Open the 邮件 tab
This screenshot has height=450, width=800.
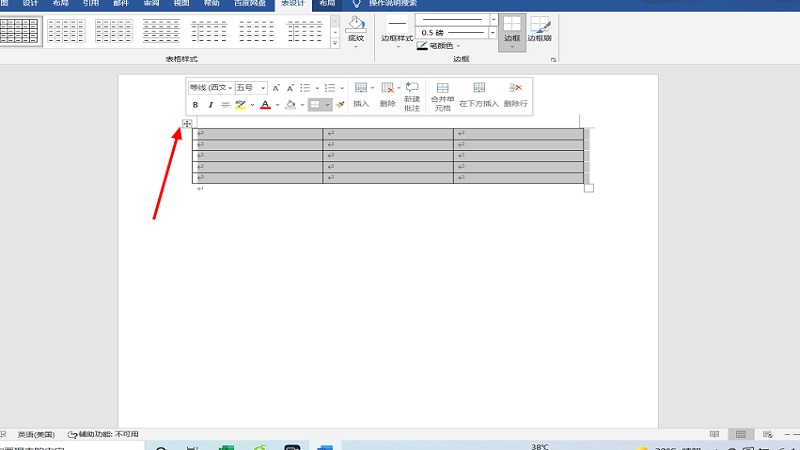pyautogui.click(x=121, y=4)
